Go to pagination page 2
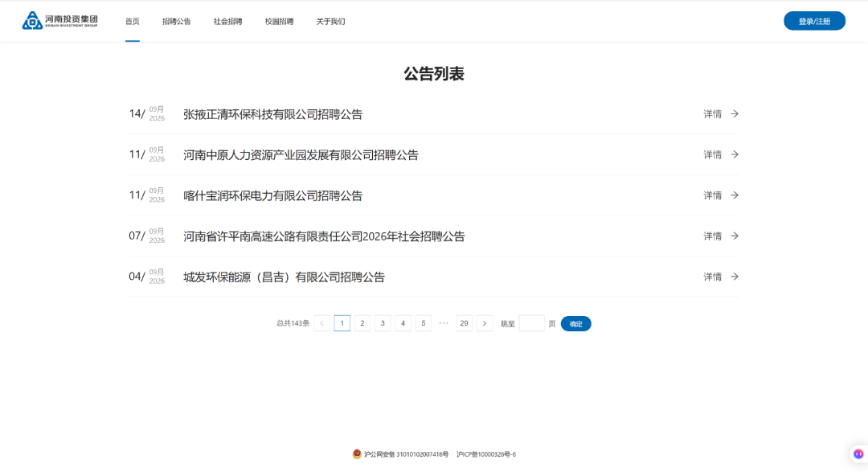This screenshot has height=476, width=868. (362, 323)
